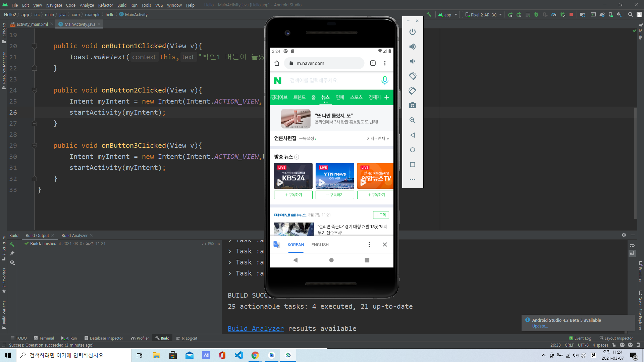Open the Pixel 2 API 30 device dropdown
The image size is (644, 362).
(483, 15)
